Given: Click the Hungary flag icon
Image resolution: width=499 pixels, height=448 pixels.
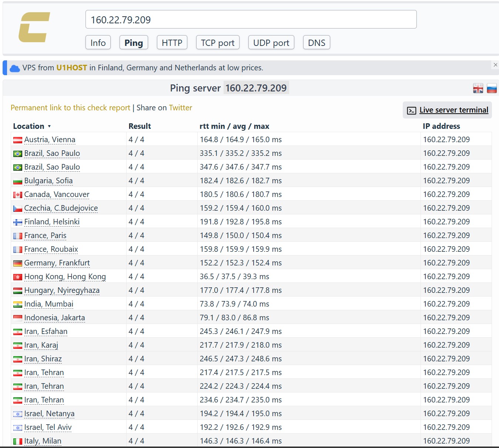Looking at the screenshot, I should [x=18, y=291].
